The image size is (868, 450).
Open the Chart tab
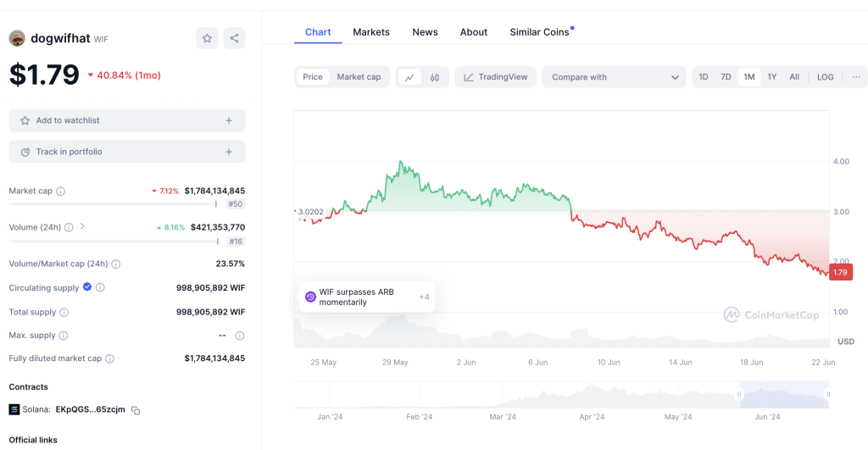click(x=318, y=32)
